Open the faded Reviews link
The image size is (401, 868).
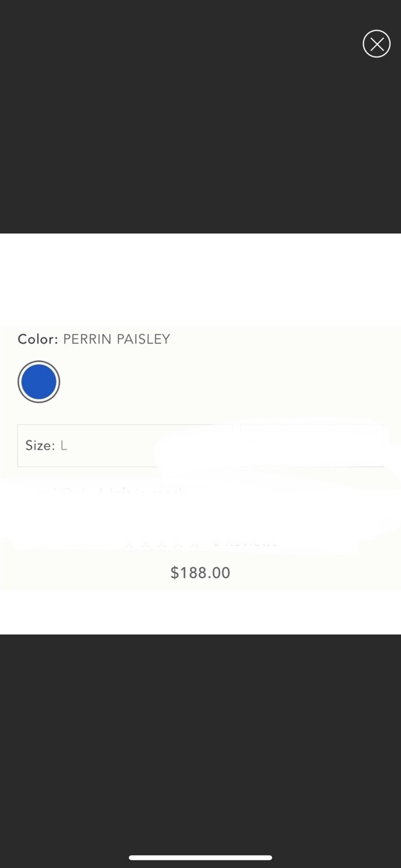pos(245,542)
